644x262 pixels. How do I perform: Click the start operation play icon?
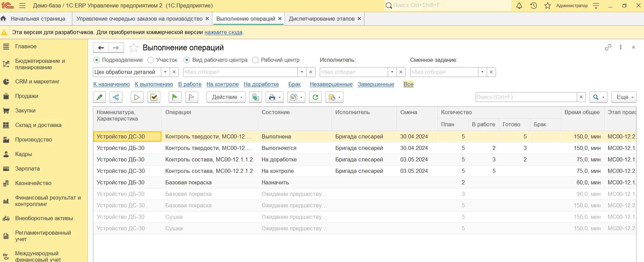(x=137, y=97)
